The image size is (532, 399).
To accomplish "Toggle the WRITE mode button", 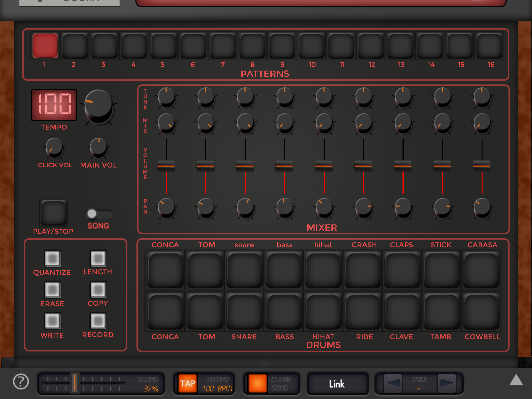I will point(52,321).
